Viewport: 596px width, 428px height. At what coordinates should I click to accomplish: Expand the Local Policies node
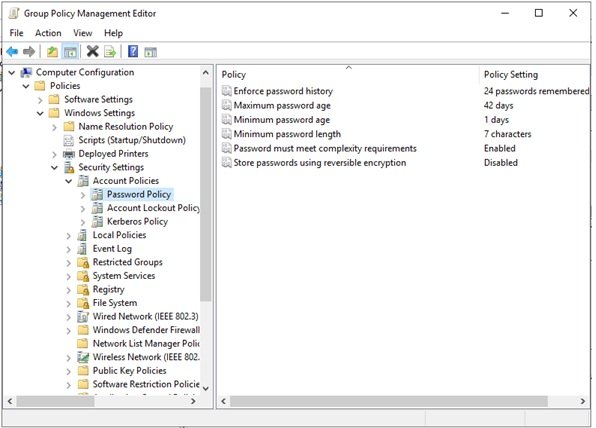[x=69, y=236]
